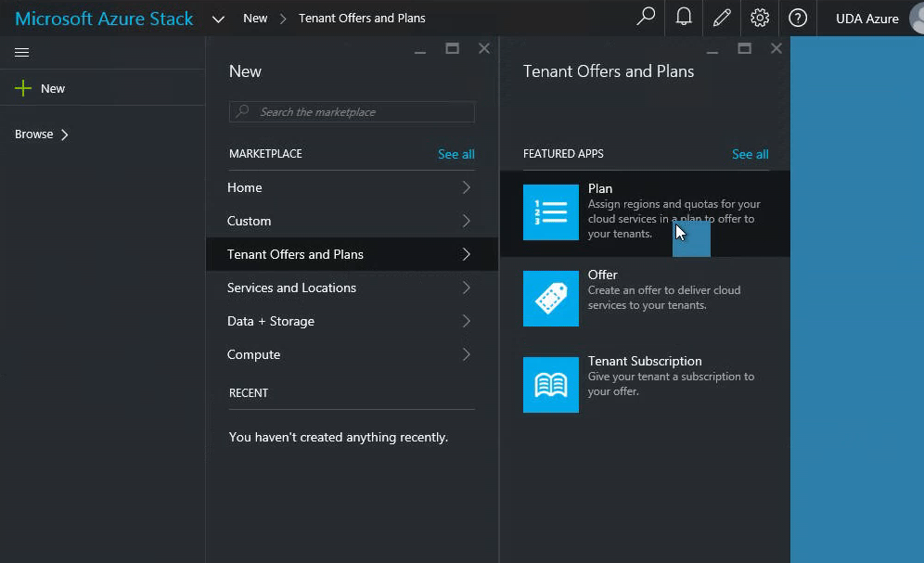Click the help question mark icon
The image size is (924, 563).
tap(798, 18)
